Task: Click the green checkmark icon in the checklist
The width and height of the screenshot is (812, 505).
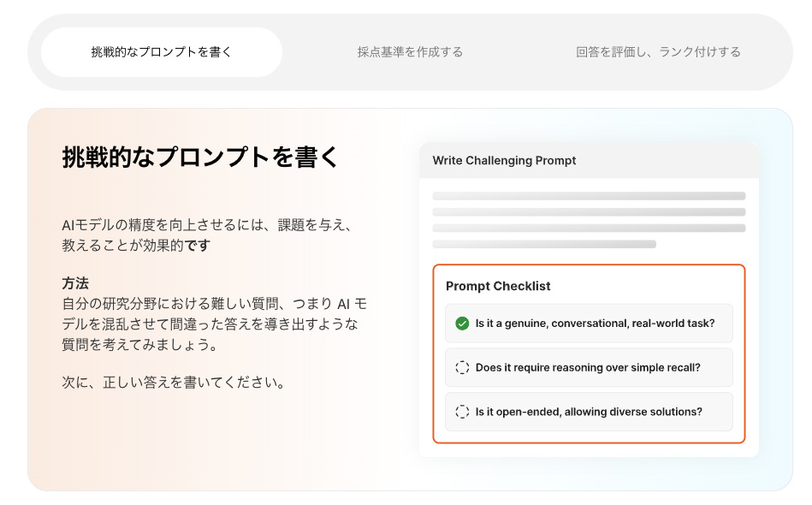Action: tap(462, 324)
